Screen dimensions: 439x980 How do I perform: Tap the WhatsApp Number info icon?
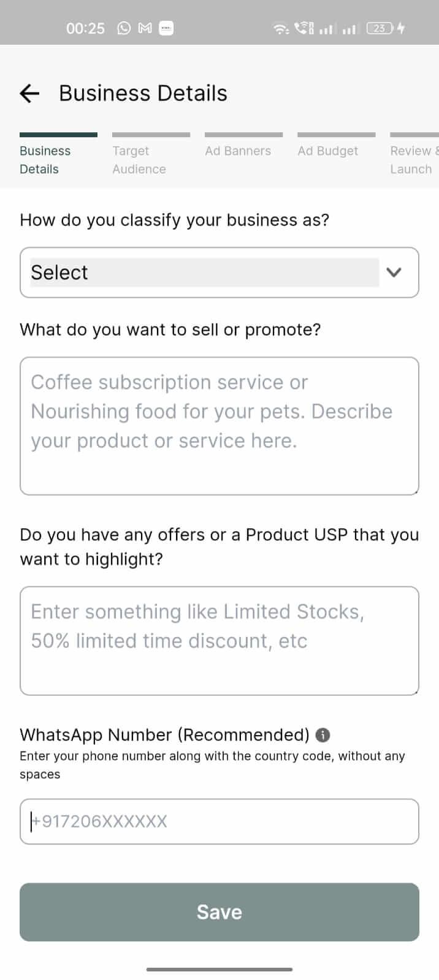pos(323,735)
